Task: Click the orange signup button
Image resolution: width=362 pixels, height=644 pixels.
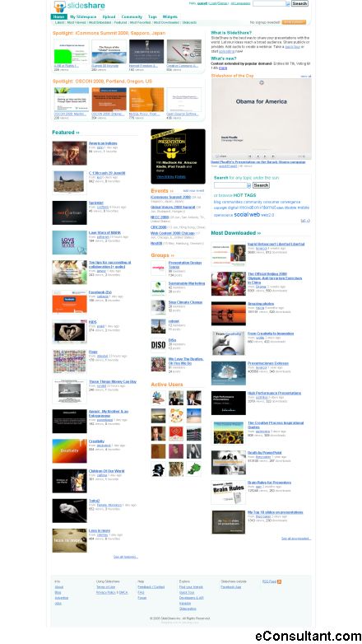Action: (x=294, y=22)
